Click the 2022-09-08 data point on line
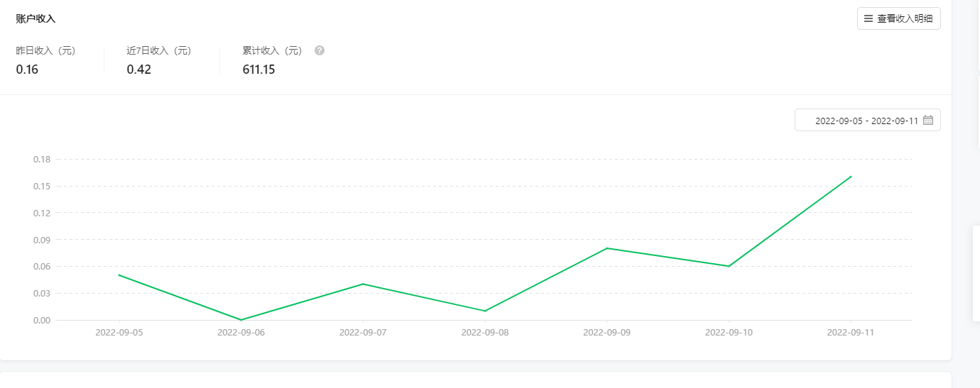This screenshot has height=388, width=980. pos(485,311)
